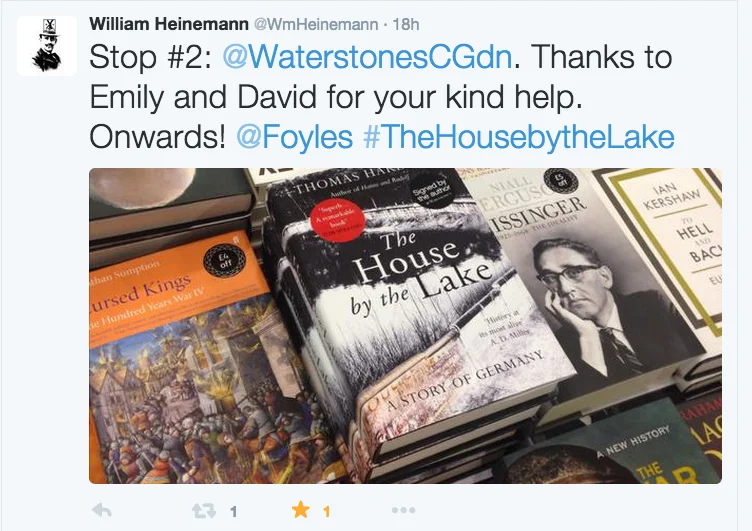Click the tweet text body
Image resolution: width=752 pixels, height=531 pixels.
[382, 97]
